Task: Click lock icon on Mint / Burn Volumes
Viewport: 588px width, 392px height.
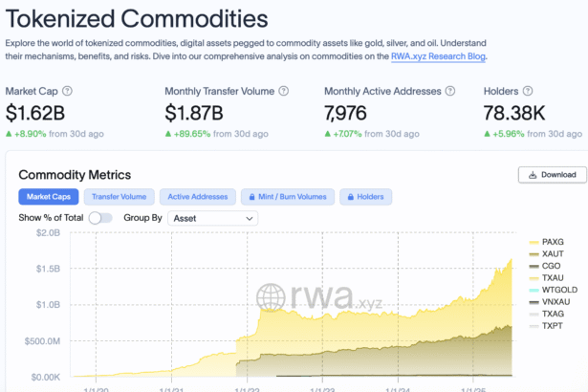Action: 252,197
